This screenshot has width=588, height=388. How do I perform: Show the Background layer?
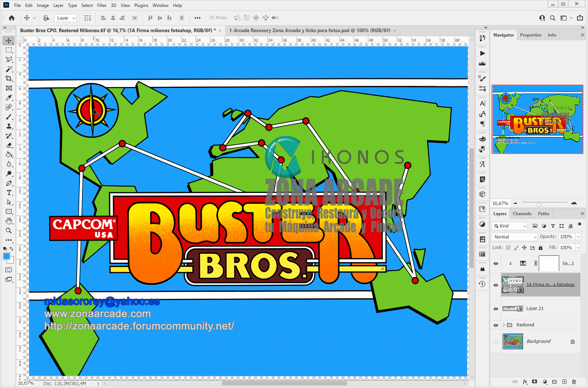point(495,341)
